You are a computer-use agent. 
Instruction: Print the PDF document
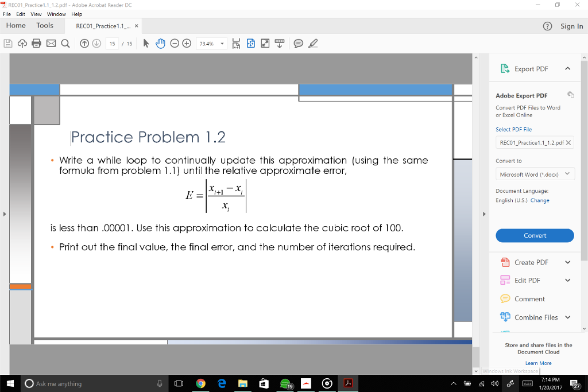point(36,43)
